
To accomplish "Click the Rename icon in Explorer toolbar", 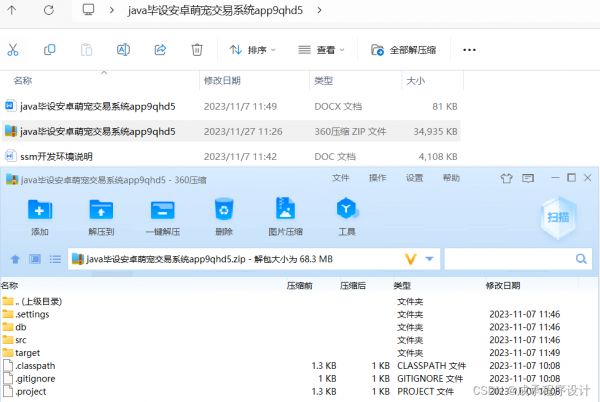I will pos(123,50).
